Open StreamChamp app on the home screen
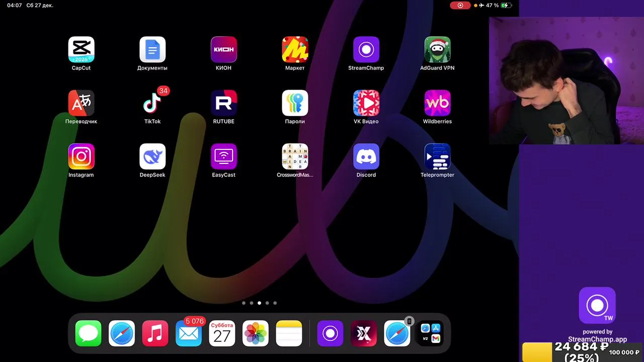The image size is (644, 362). [366, 49]
